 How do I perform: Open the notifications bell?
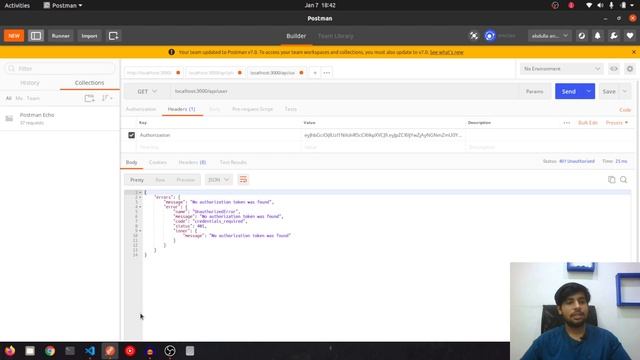[598, 36]
